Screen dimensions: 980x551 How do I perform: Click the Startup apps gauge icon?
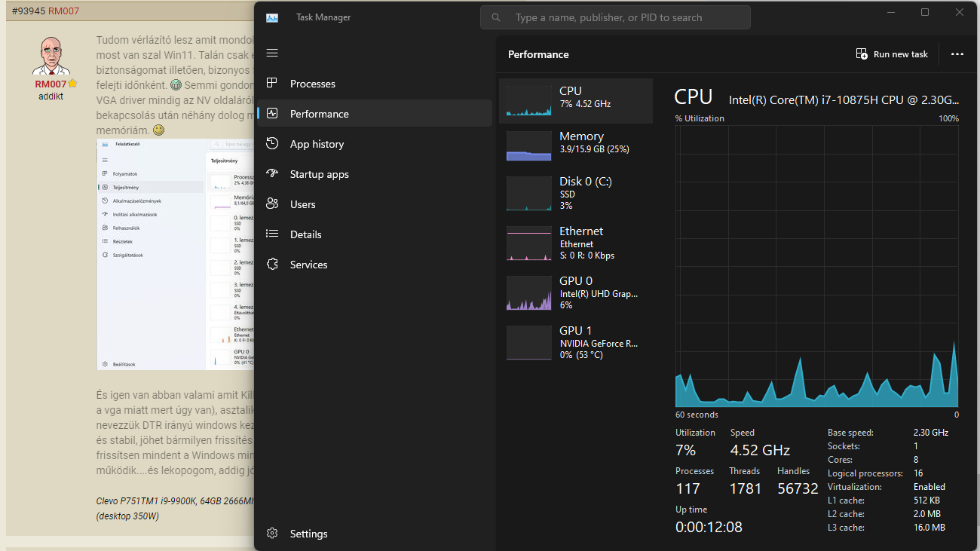tap(273, 174)
